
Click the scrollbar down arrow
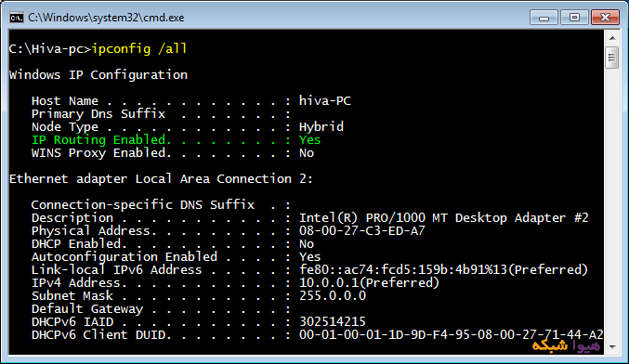612,347
